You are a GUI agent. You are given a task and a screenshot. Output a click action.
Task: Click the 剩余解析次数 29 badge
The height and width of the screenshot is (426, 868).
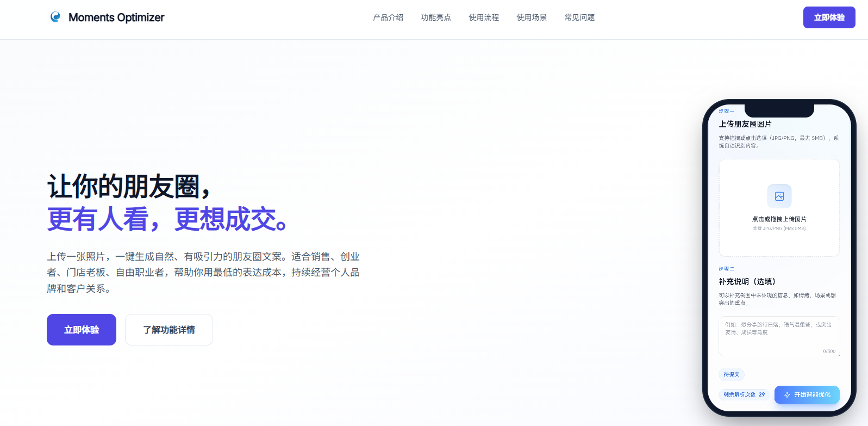click(x=744, y=394)
